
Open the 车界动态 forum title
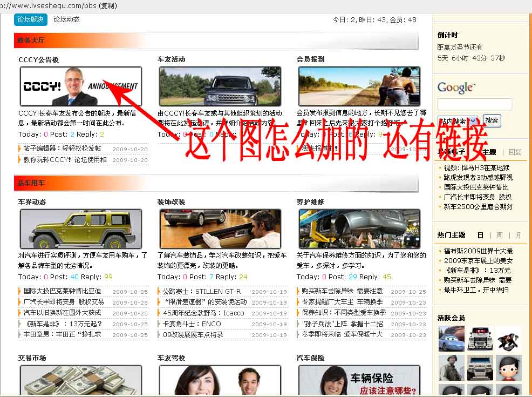click(x=32, y=201)
